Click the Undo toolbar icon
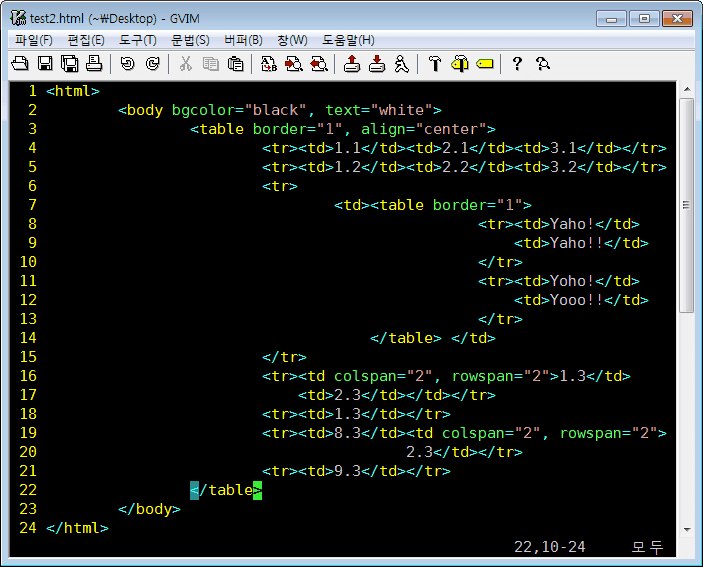The height and width of the screenshot is (567, 703). [128, 64]
